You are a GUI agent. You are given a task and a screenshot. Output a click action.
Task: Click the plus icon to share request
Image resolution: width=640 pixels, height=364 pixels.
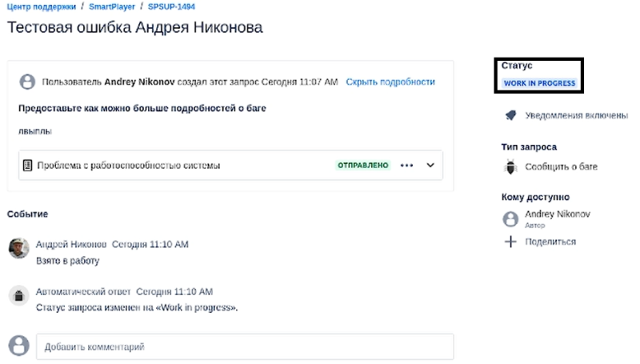point(510,242)
